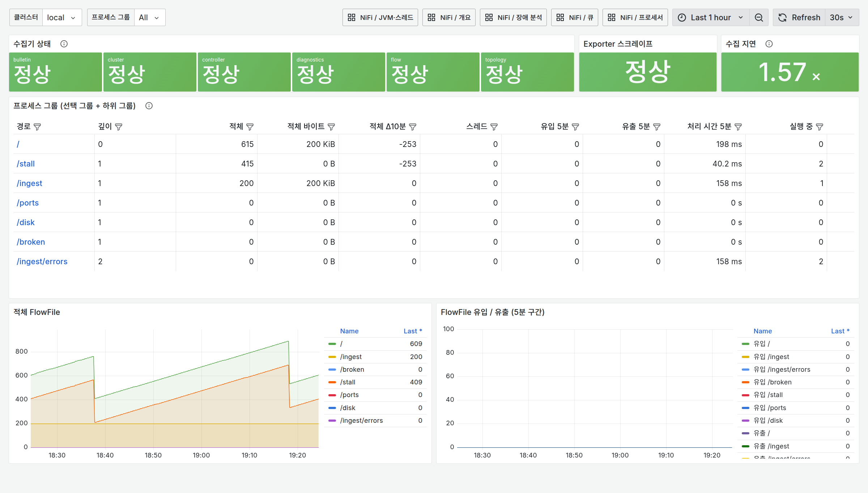
Task: Open the filter icon for 적체 바이트 column
Action: pos(331,127)
